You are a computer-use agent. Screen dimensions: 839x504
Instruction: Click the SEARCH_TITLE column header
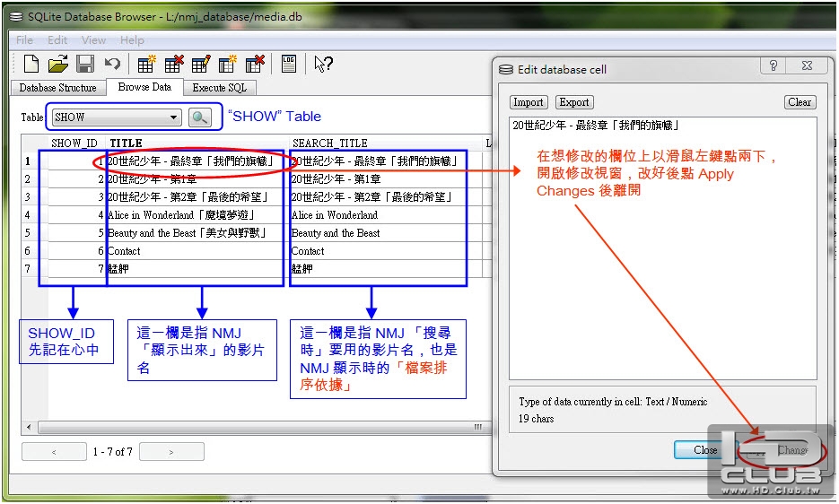coord(385,143)
